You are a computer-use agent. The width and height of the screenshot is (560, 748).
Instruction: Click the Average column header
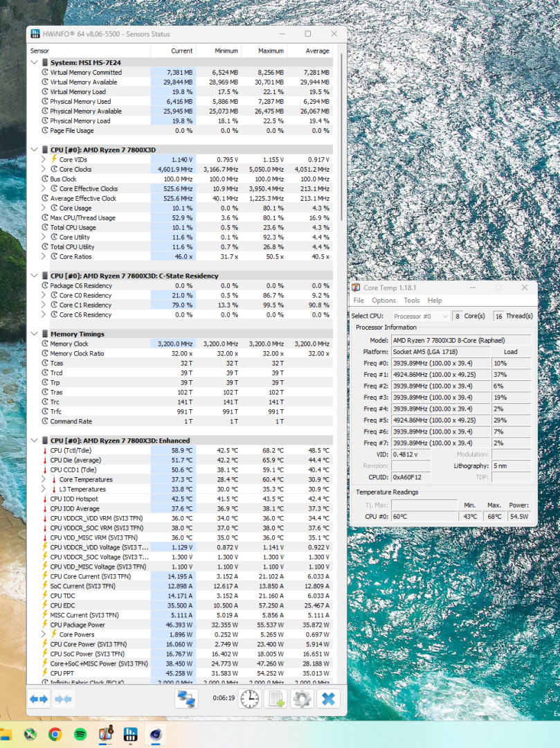(x=310, y=51)
